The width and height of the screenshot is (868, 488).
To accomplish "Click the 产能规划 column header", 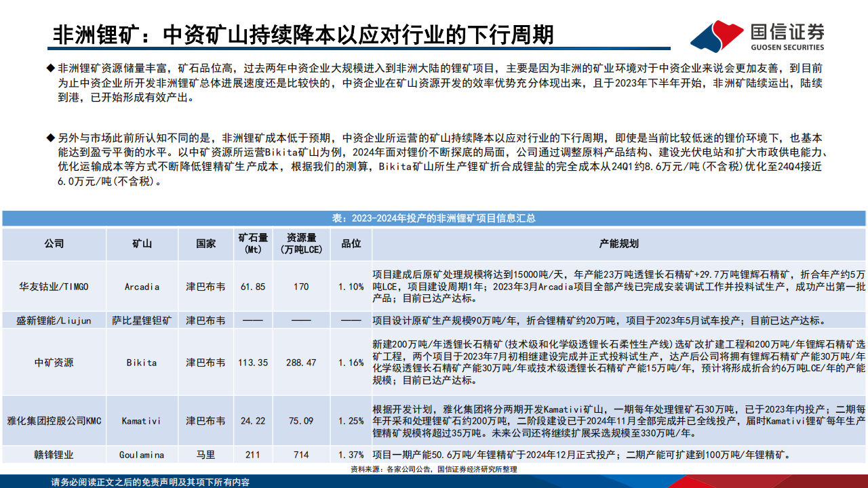I will click(x=618, y=243).
